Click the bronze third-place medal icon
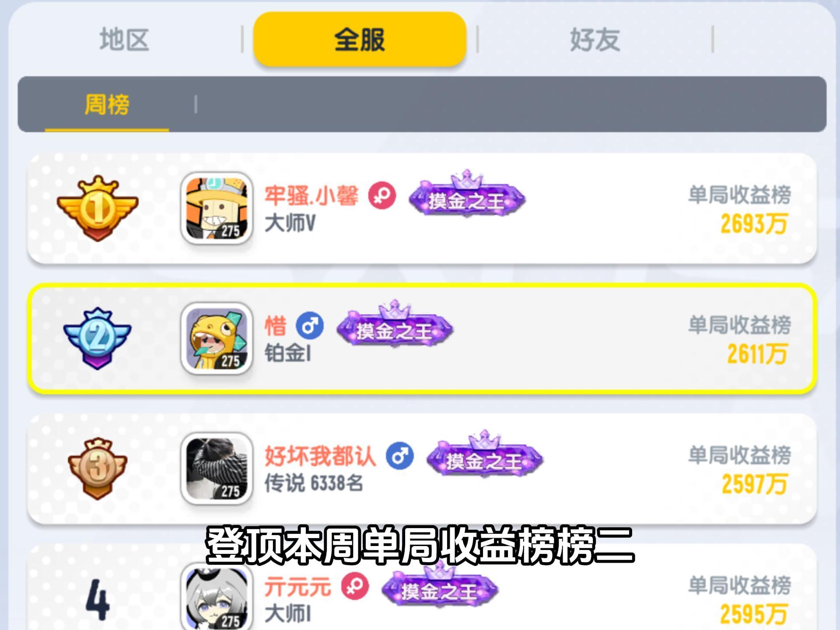840x630 pixels. pos(98,469)
